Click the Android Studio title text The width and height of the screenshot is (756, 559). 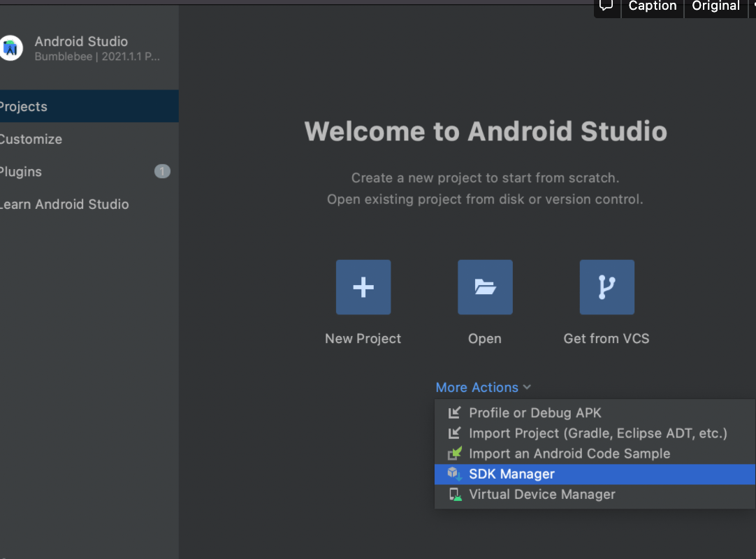coord(81,41)
